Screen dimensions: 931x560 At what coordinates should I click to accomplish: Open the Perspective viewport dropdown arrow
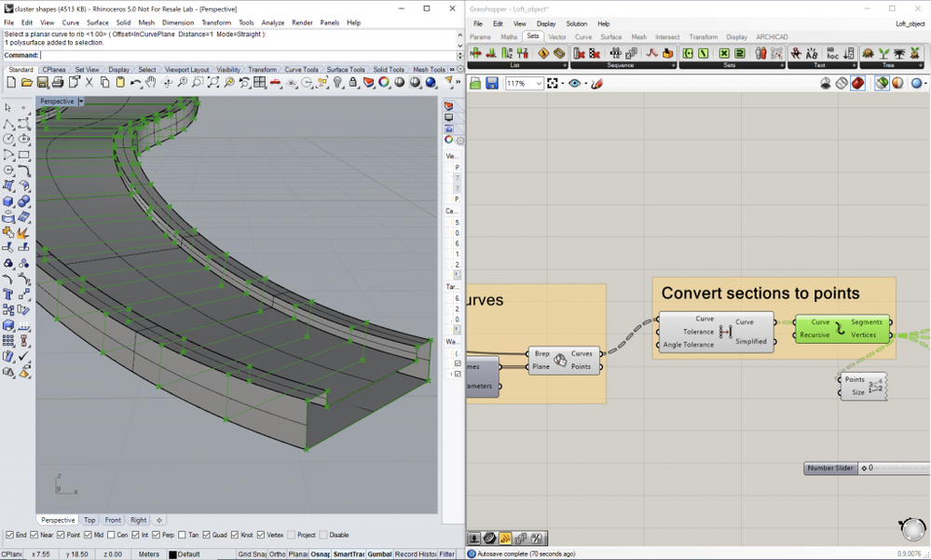click(x=80, y=101)
